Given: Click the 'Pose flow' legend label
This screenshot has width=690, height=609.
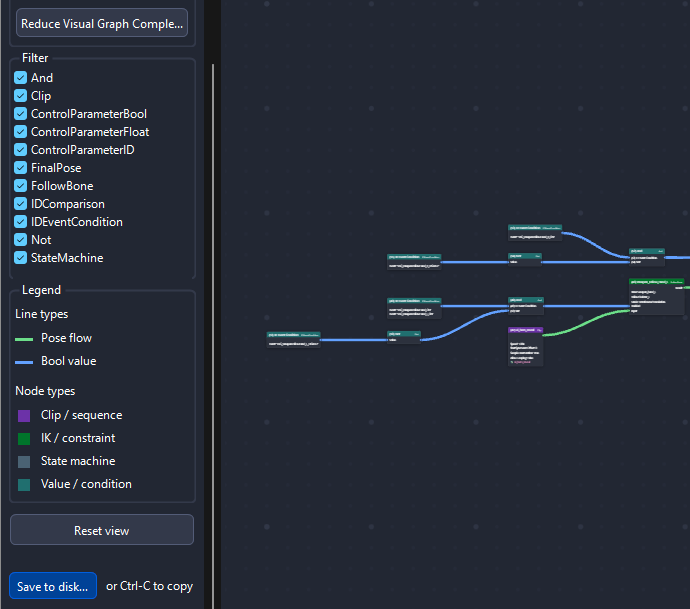Looking at the screenshot, I should (66, 338).
